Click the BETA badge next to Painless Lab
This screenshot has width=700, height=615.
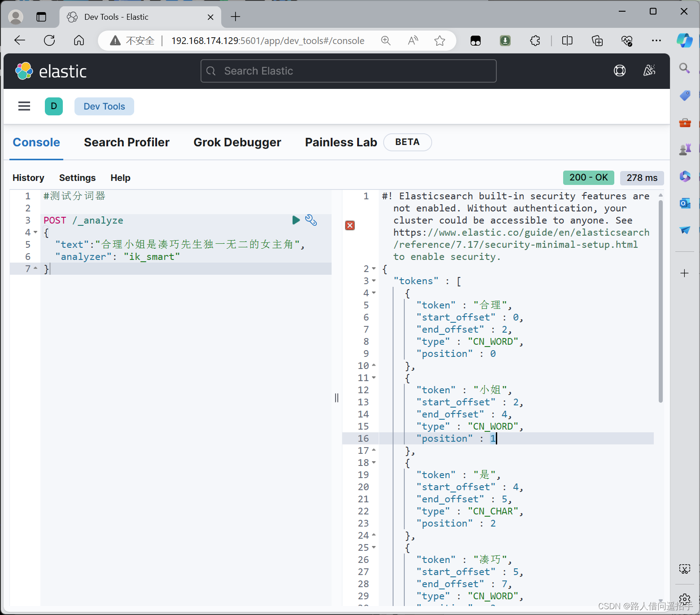(407, 142)
